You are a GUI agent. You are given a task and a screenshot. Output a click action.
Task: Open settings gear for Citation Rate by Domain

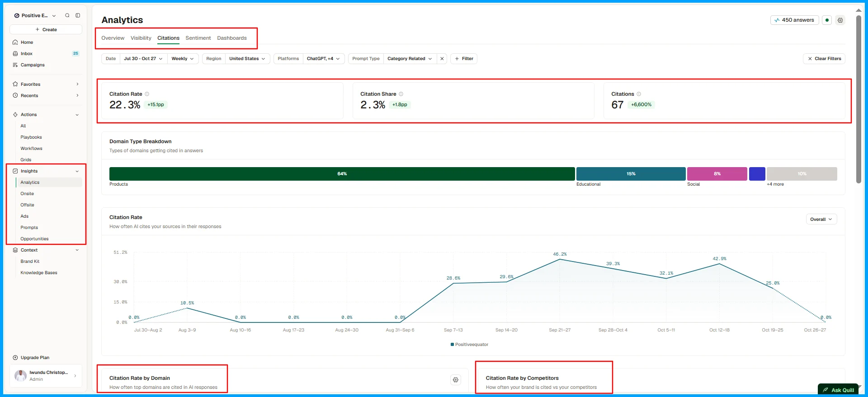coord(456,380)
